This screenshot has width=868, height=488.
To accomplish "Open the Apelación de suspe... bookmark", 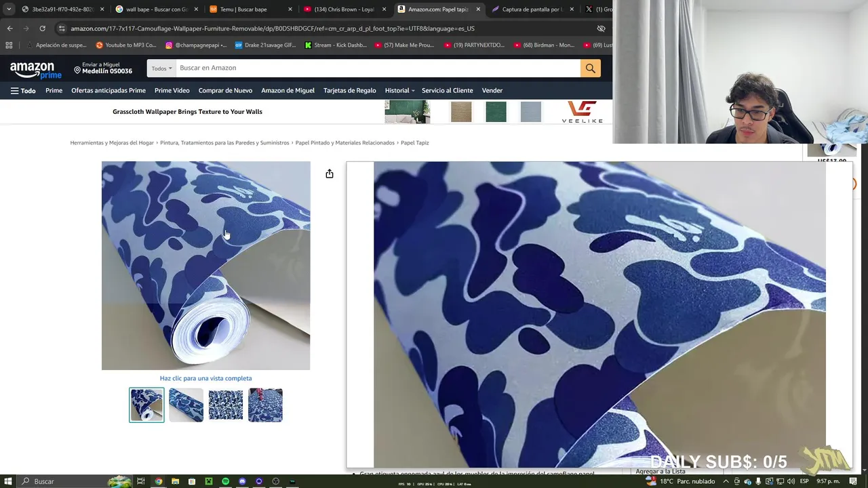I will (x=56, y=45).
